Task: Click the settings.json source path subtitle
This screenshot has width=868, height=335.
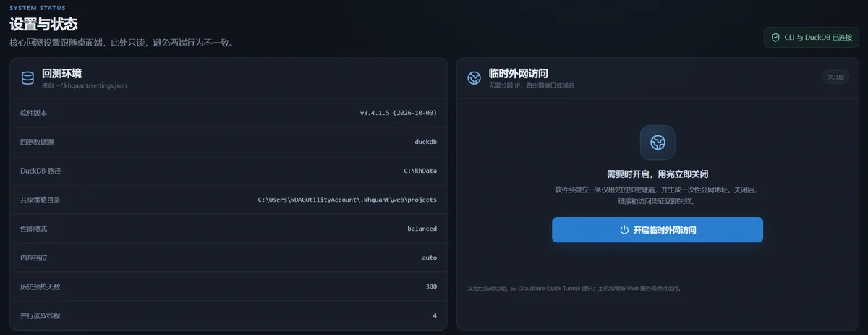Action: click(x=85, y=85)
